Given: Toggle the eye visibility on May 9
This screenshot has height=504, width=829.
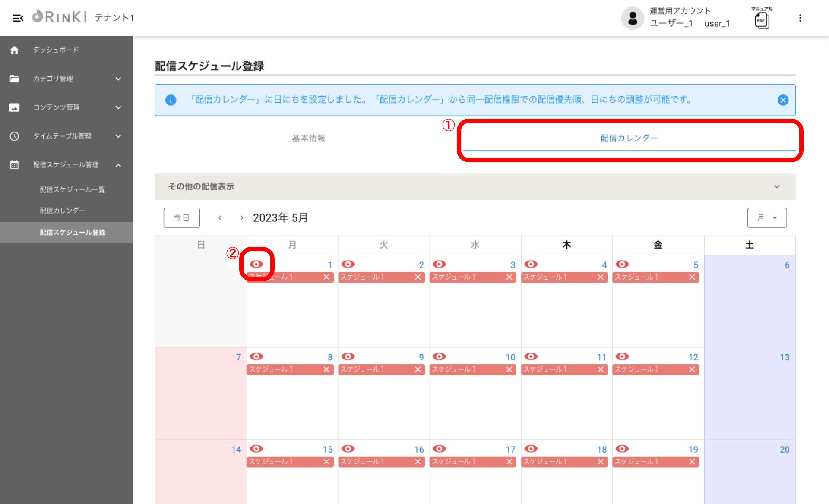Looking at the screenshot, I should (x=348, y=357).
